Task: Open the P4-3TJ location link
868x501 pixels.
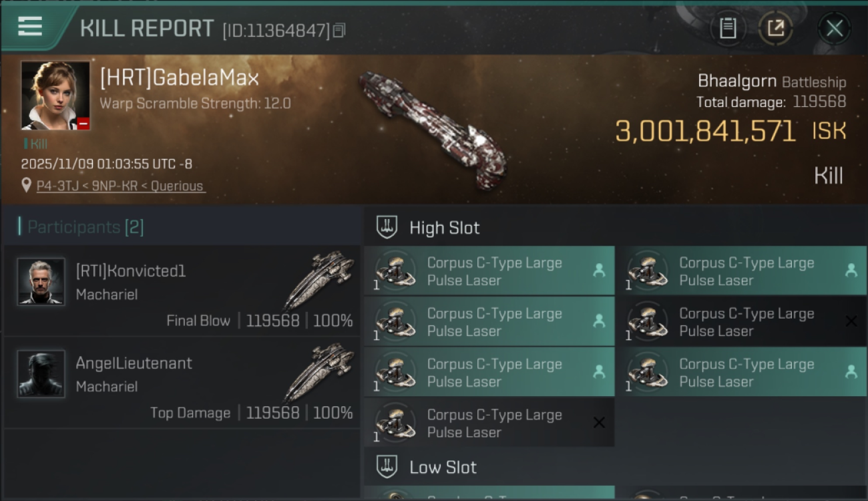Action: (x=120, y=186)
